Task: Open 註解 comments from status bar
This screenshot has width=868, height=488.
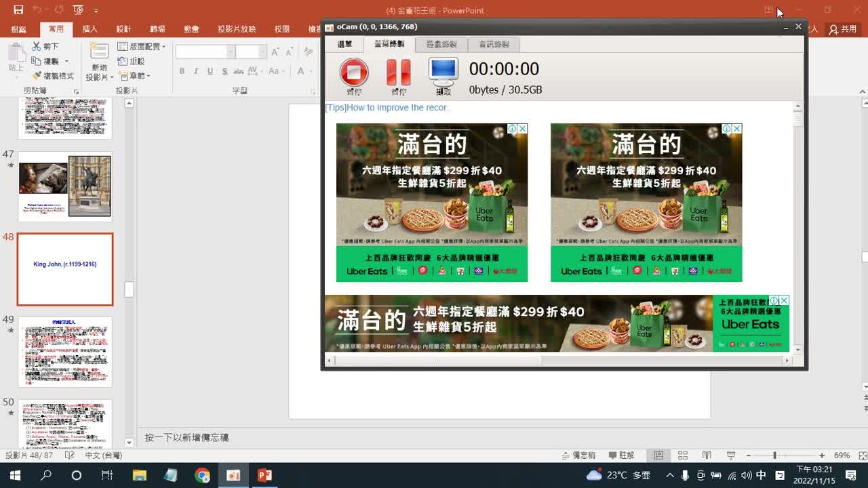Action: tap(621, 455)
